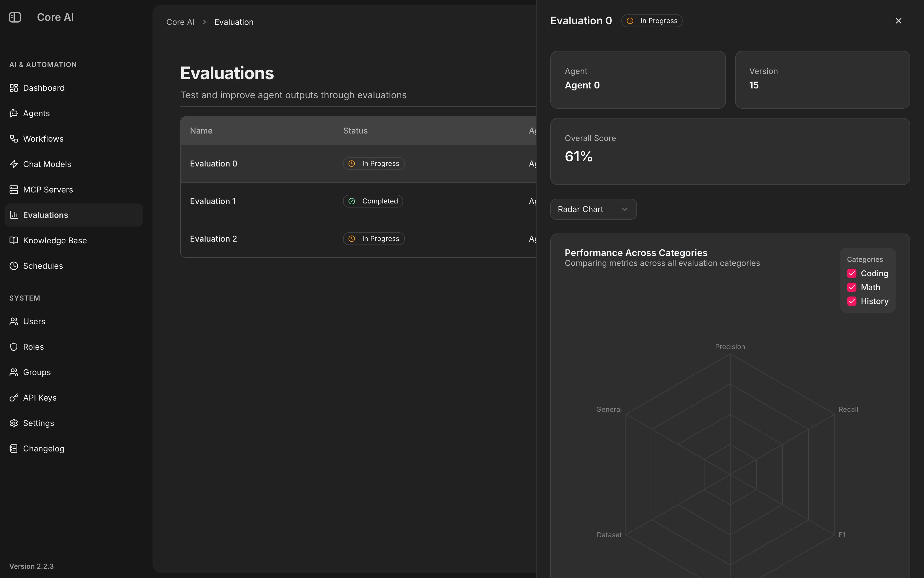This screenshot has height=578, width=924.
Task: Uncheck the Math category checkbox
Action: [852, 287]
